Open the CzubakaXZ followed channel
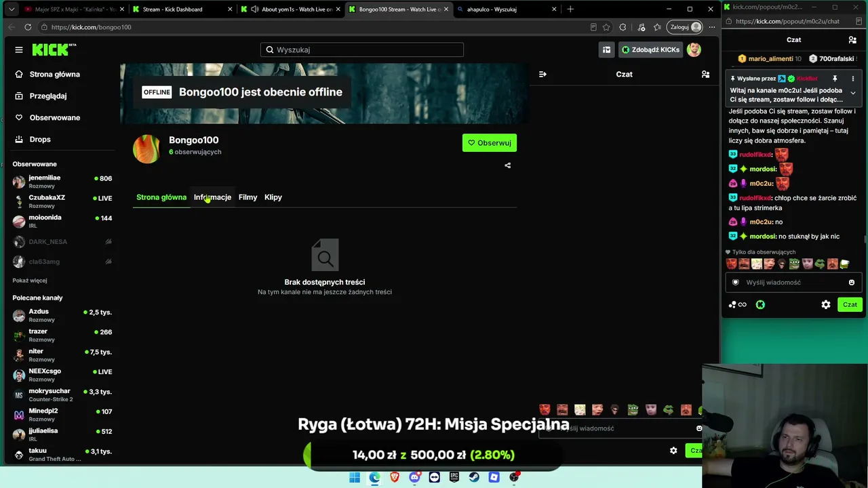The width and height of the screenshot is (868, 488). point(62,201)
